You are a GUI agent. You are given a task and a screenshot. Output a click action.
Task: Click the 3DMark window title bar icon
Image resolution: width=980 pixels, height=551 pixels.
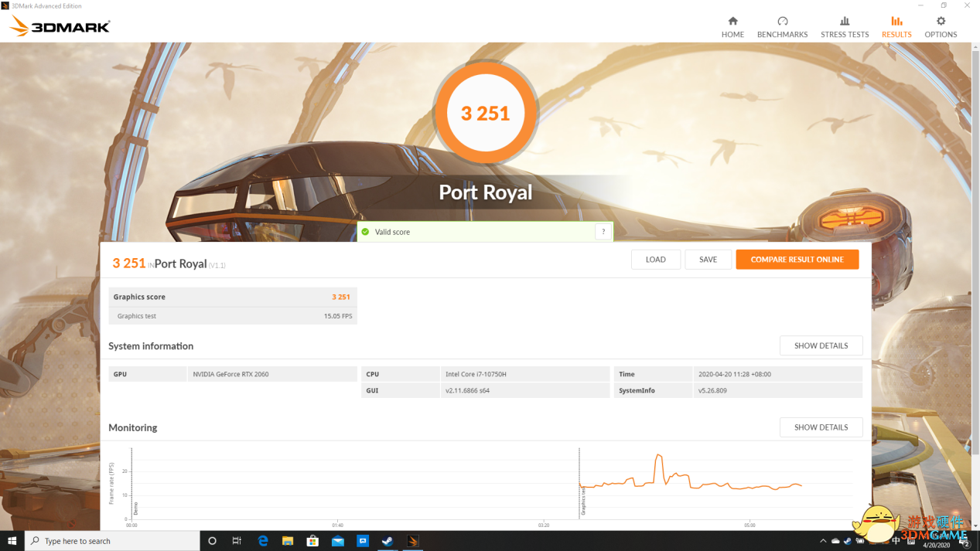click(5, 5)
